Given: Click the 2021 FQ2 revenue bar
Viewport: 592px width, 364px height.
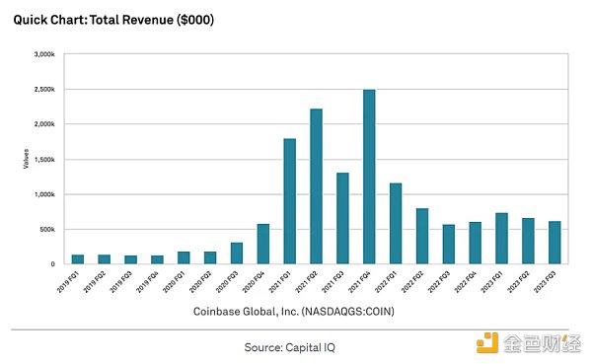Looking at the screenshot, I should pos(317,186).
